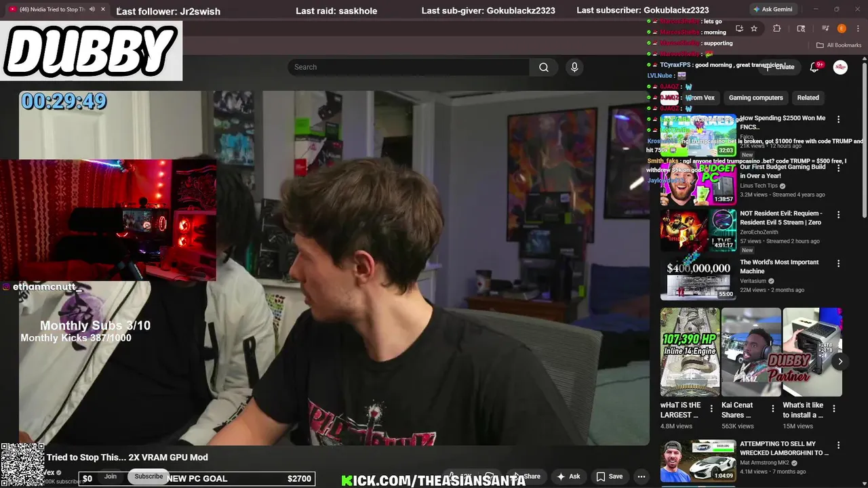Close the Nvidia YouTube browser tab
This screenshot has width=868, height=488.
point(103,9)
